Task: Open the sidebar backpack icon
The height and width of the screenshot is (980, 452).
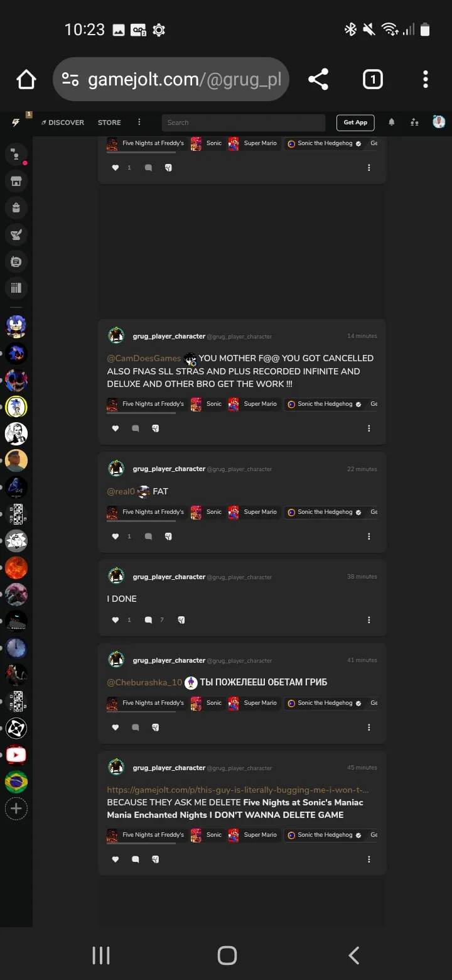Action: [16, 207]
